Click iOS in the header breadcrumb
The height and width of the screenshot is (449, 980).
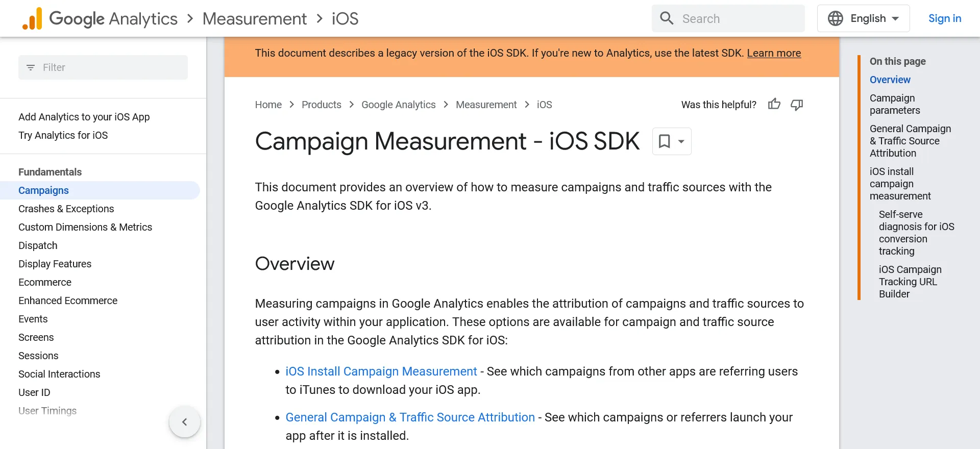[x=345, y=19]
